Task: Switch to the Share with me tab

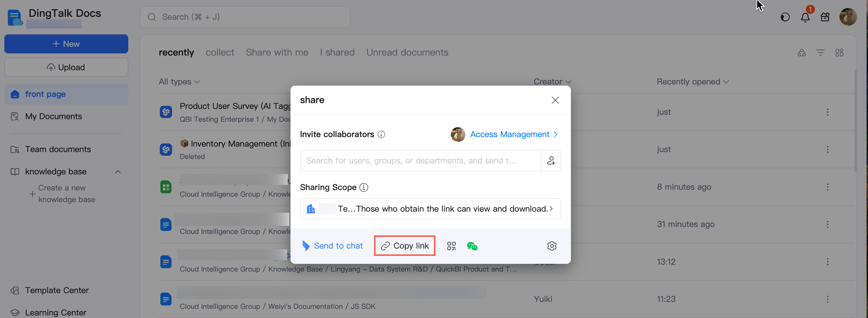Action: pos(277,53)
